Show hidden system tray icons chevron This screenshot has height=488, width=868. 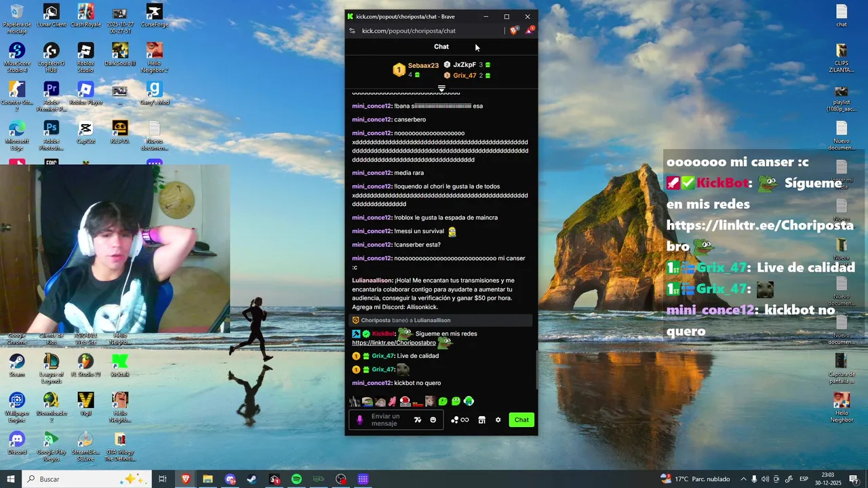(x=743, y=479)
